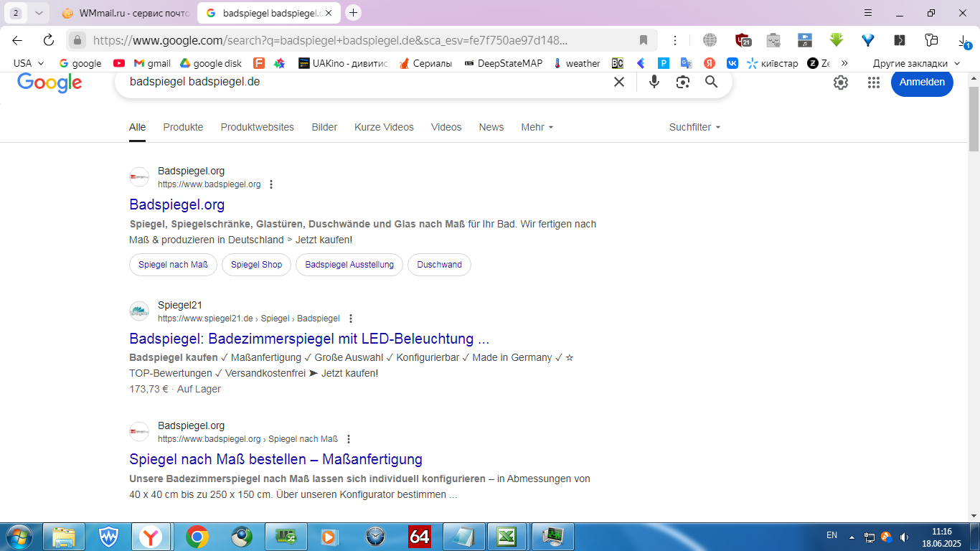Open the Google apps grid

[873, 83]
